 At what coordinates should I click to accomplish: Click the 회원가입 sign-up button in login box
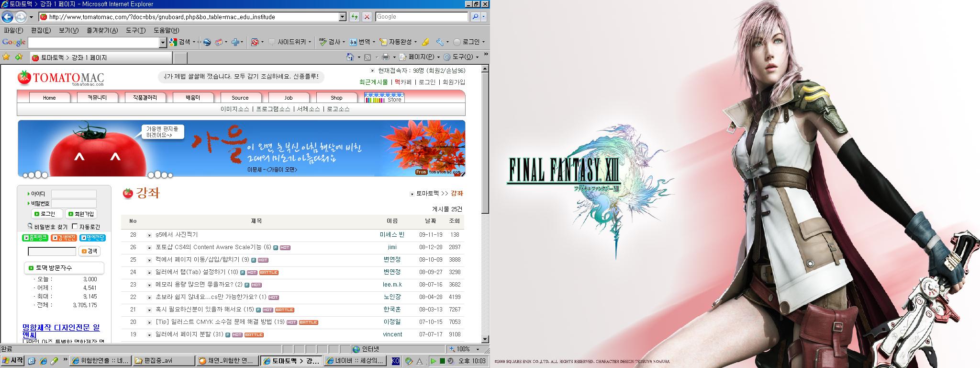81,214
